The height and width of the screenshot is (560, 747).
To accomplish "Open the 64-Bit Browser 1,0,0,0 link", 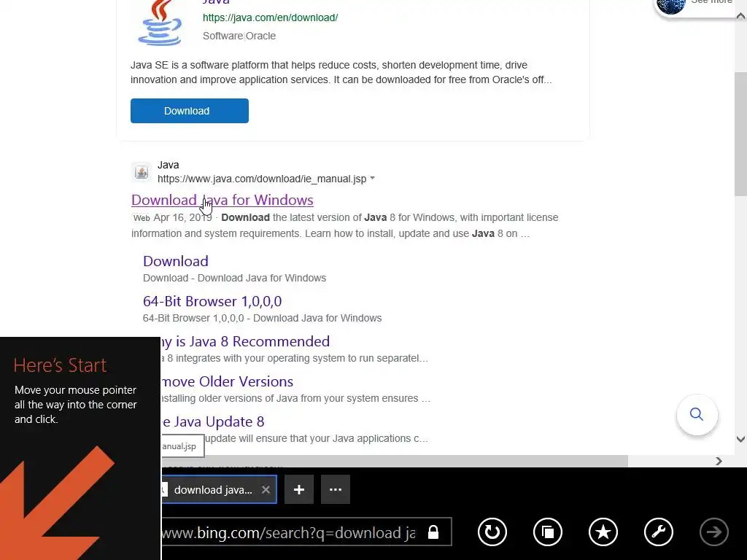I will pyautogui.click(x=212, y=301).
